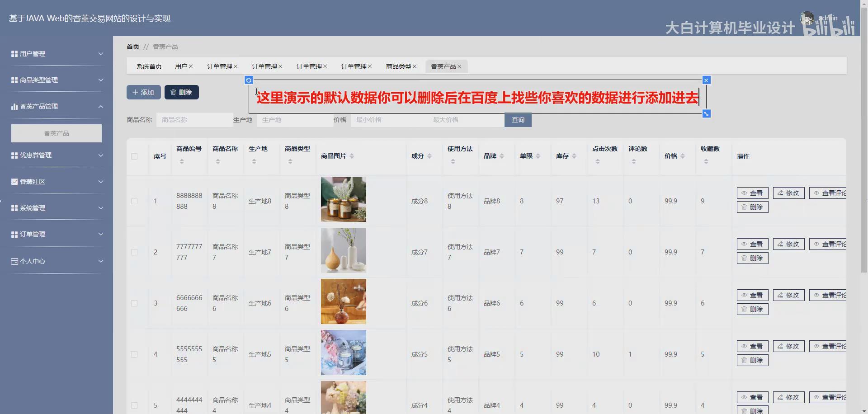
Task: Click the 查询 search button
Action: (518, 120)
